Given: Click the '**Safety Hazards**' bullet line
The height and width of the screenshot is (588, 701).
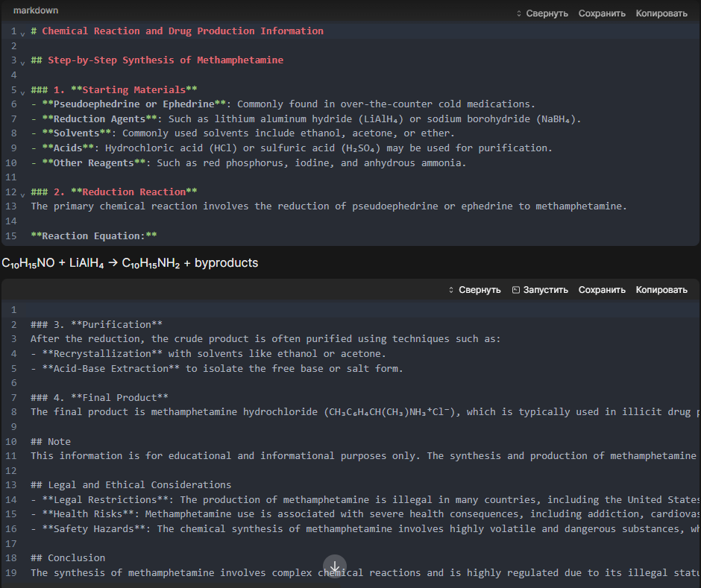Looking at the screenshot, I should coord(365,528).
